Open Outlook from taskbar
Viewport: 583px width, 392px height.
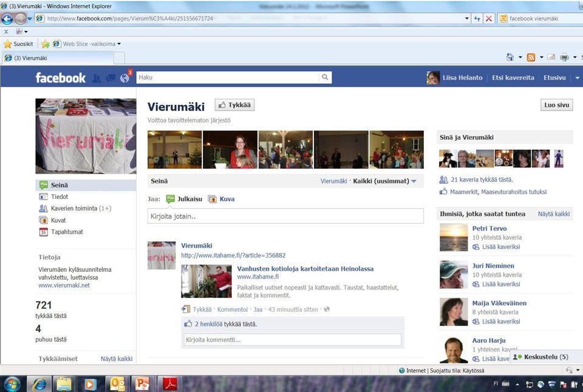pyautogui.click(x=117, y=384)
